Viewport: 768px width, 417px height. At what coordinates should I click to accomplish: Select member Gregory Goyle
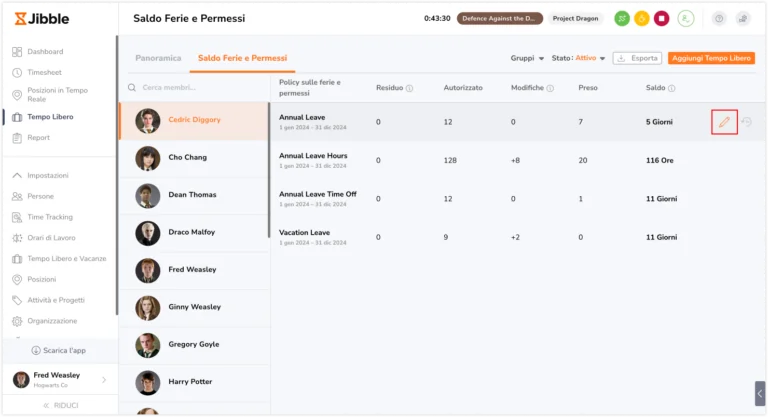[x=194, y=345]
